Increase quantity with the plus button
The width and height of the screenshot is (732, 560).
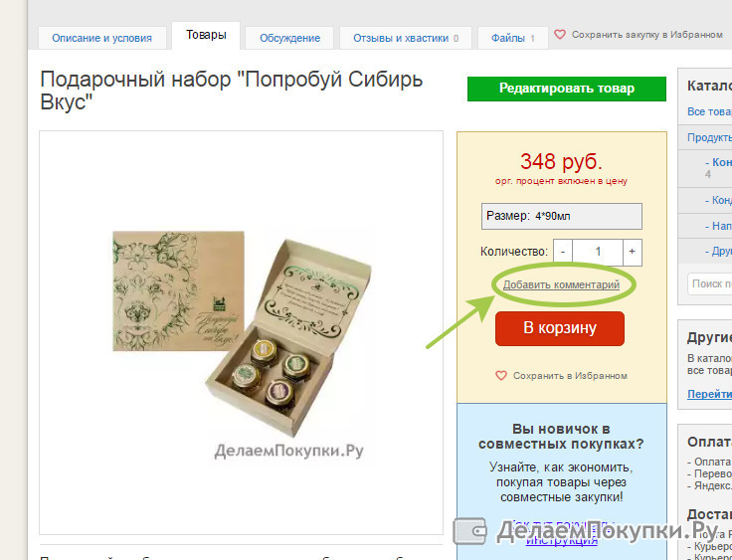point(633,252)
